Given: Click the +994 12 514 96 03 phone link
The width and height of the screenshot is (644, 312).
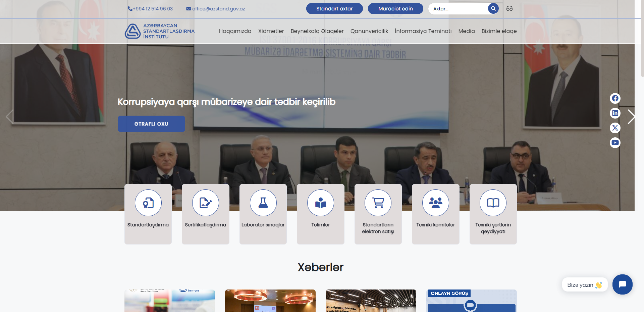Looking at the screenshot, I should tap(153, 9).
